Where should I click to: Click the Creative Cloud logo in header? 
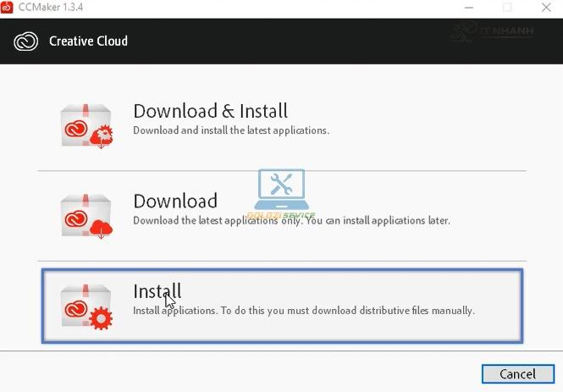pyautogui.click(x=26, y=41)
